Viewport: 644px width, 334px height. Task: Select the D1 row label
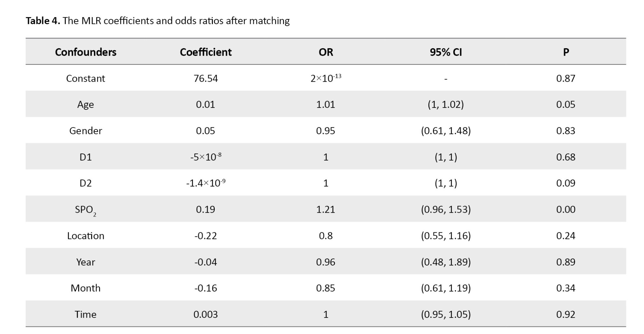coord(86,157)
